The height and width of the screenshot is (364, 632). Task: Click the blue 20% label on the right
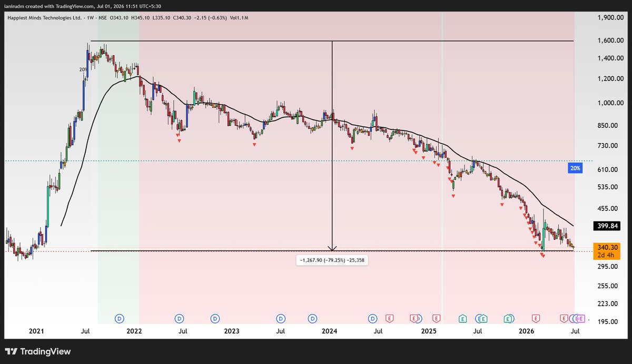coord(575,168)
